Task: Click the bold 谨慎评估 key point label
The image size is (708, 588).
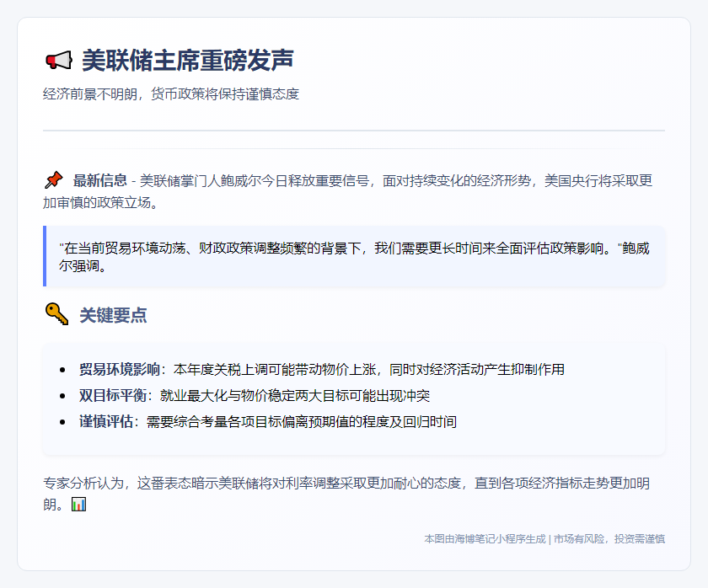Action: tap(105, 421)
